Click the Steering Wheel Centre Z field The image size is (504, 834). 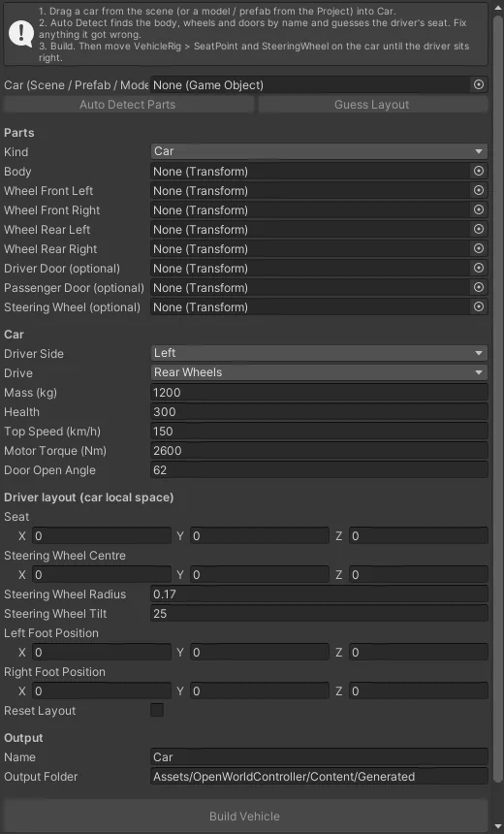(x=419, y=574)
